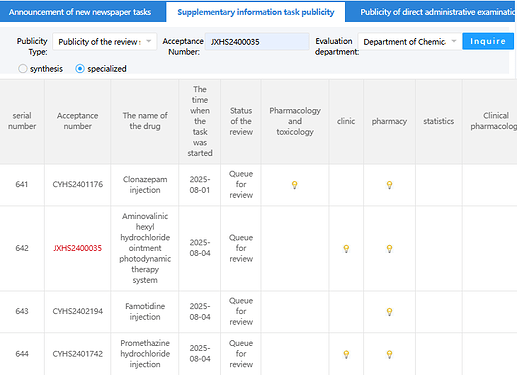This screenshot has height=375, width=517.
Task: Click JXHS2400035 row pharmacy bulb icon
Action: click(x=389, y=249)
